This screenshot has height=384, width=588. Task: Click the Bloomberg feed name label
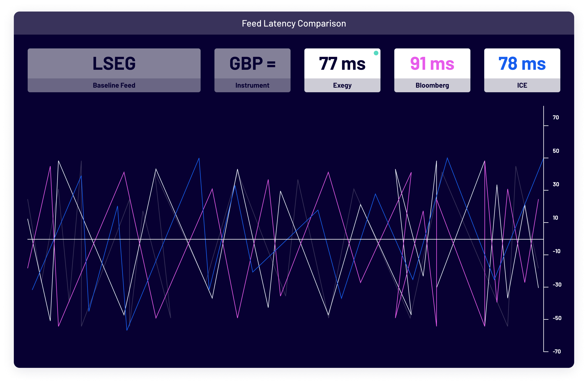(x=432, y=85)
